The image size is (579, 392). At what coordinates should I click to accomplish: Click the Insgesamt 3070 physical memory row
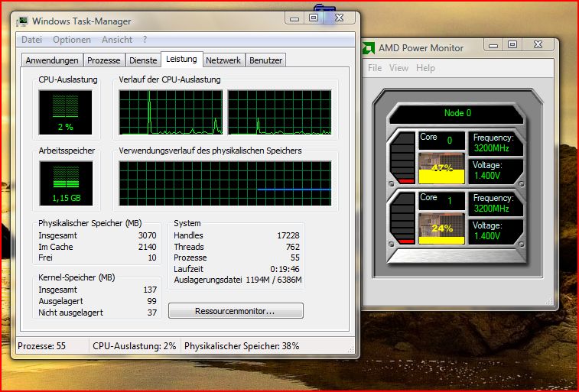(x=97, y=235)
